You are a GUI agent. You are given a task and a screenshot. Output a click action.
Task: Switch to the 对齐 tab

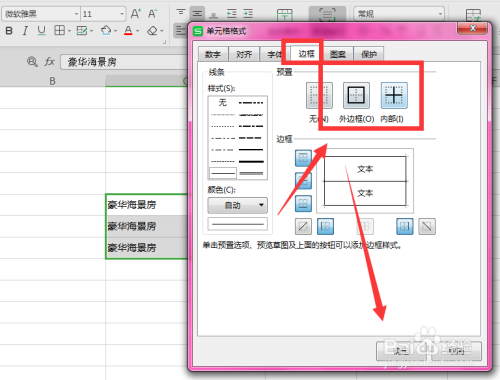244,54
